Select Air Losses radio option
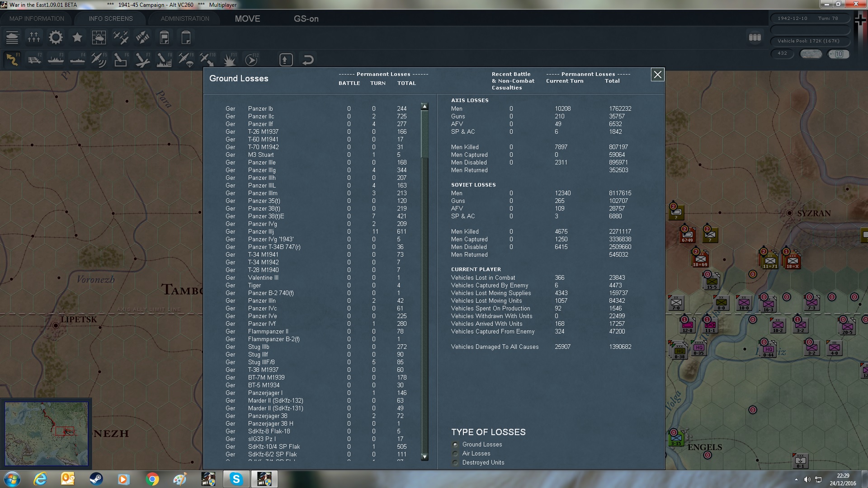The width and height of the screenshot is (868, 488). 455,454
